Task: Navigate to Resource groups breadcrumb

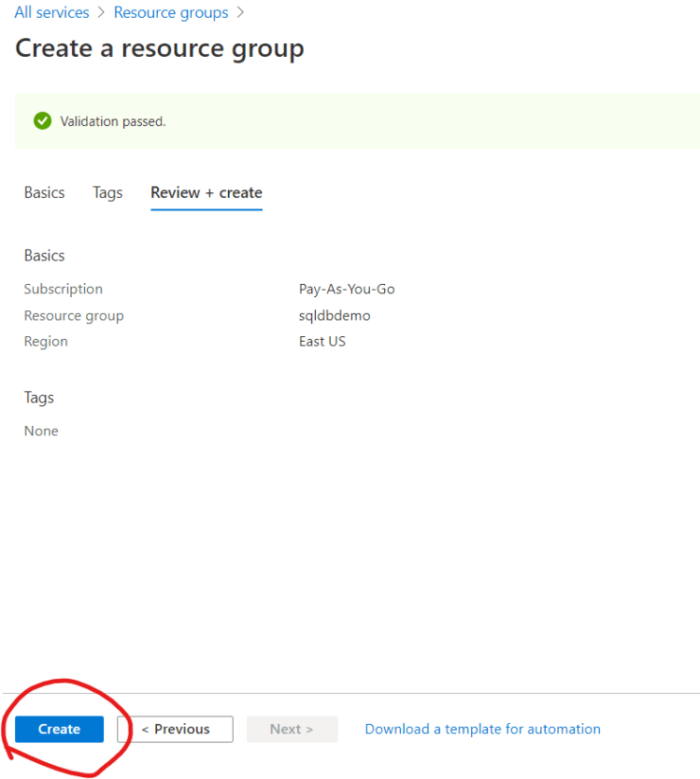Action: [171, 12]
